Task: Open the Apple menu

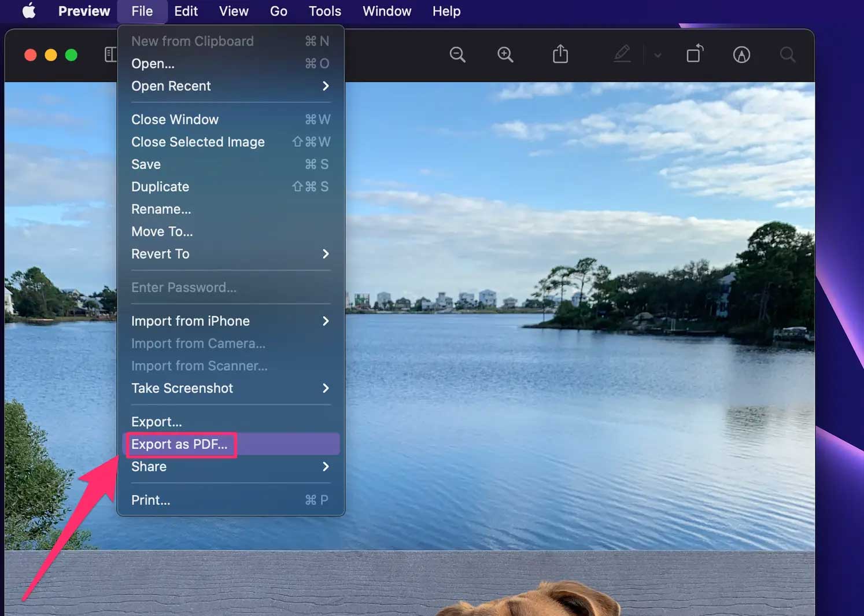Action: [29, 11]
